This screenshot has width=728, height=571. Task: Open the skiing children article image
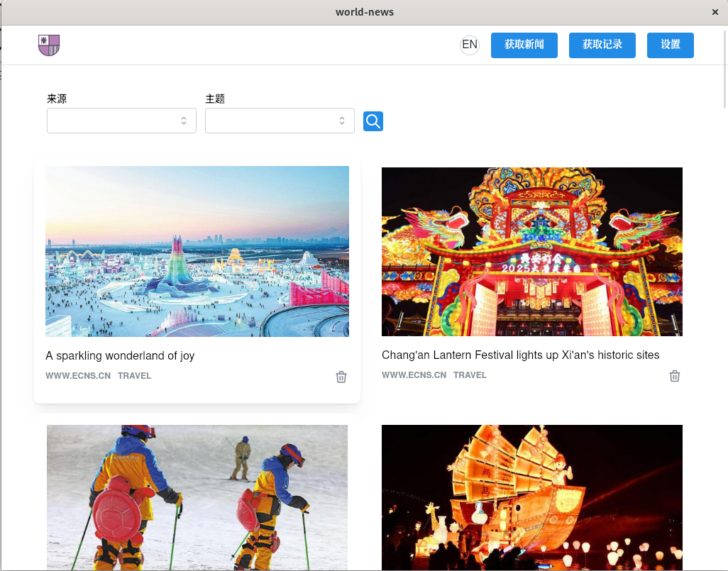[197, 498]
